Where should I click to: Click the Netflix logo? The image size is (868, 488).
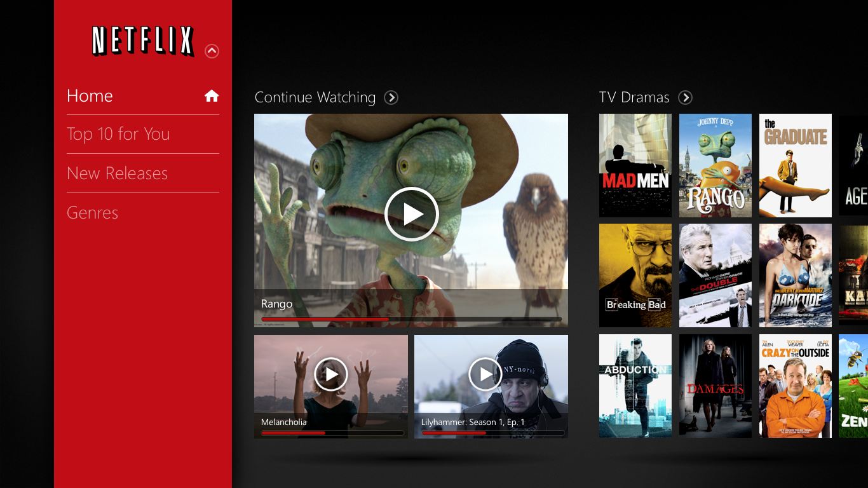pyautogui.click(x=143, y=41)
